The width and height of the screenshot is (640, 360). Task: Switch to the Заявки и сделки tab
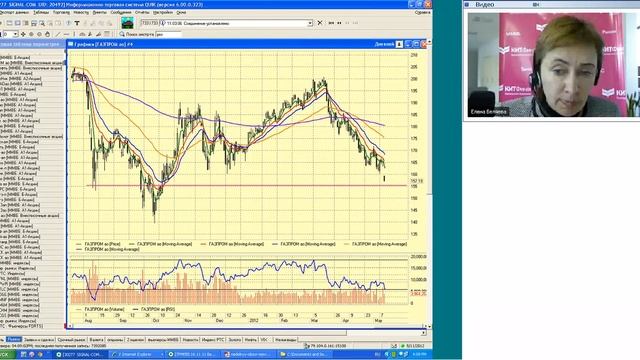(39, 340)
